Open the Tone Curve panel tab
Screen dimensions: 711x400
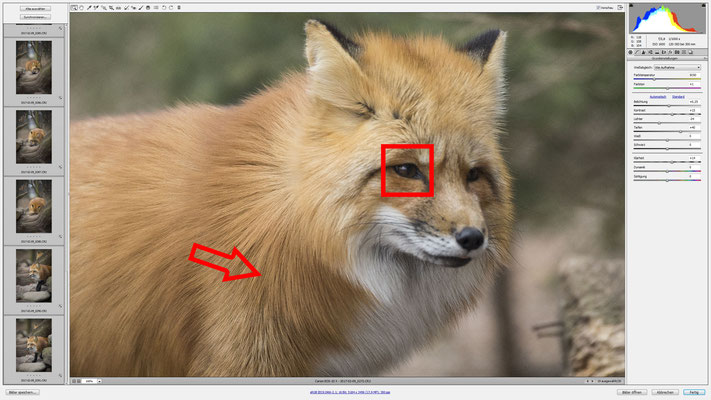pyautogui.click(x=637, y=52)
